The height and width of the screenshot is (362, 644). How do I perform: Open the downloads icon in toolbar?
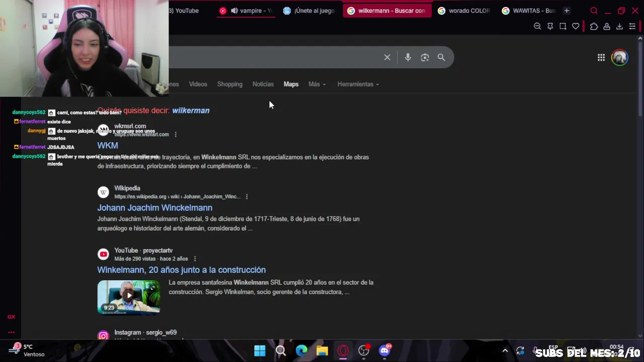[619, 26]
